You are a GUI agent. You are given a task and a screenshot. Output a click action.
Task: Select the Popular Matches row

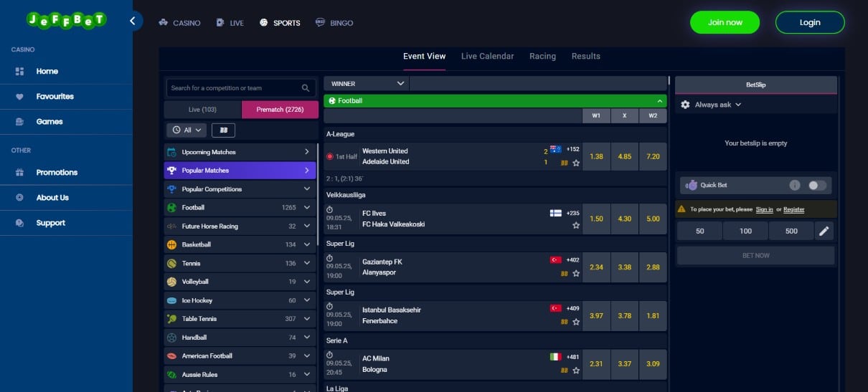[240, 171]
